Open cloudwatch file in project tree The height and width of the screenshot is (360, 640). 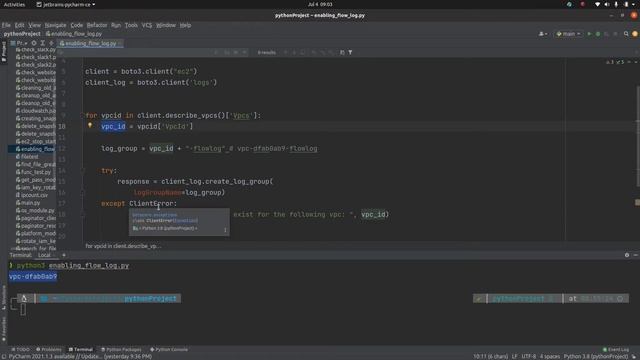[x=36, y=111]
